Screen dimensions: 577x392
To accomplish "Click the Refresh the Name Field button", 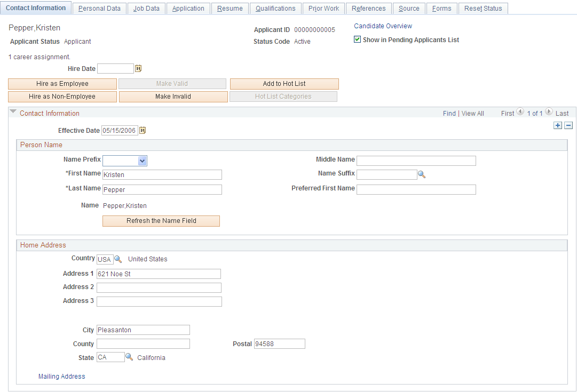I will (x=161, y=221).
